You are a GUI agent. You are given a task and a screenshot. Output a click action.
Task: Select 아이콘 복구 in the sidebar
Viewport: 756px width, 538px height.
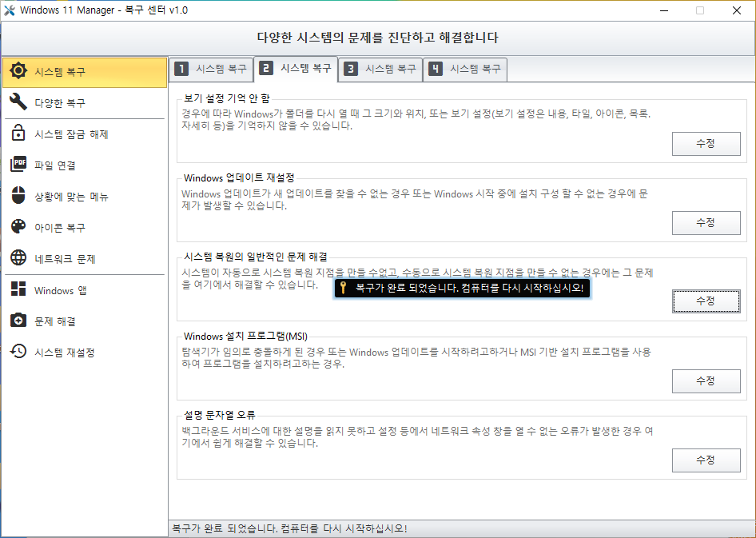point(85,227)
